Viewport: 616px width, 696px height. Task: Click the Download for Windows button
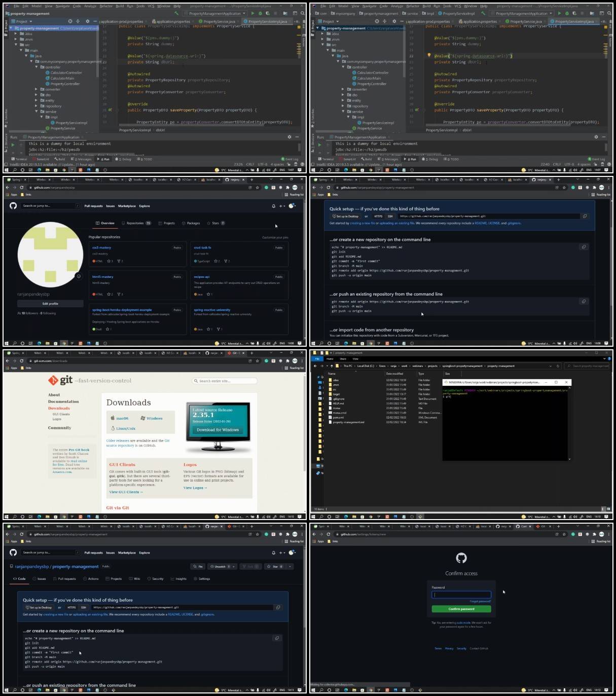coord(218,429)
